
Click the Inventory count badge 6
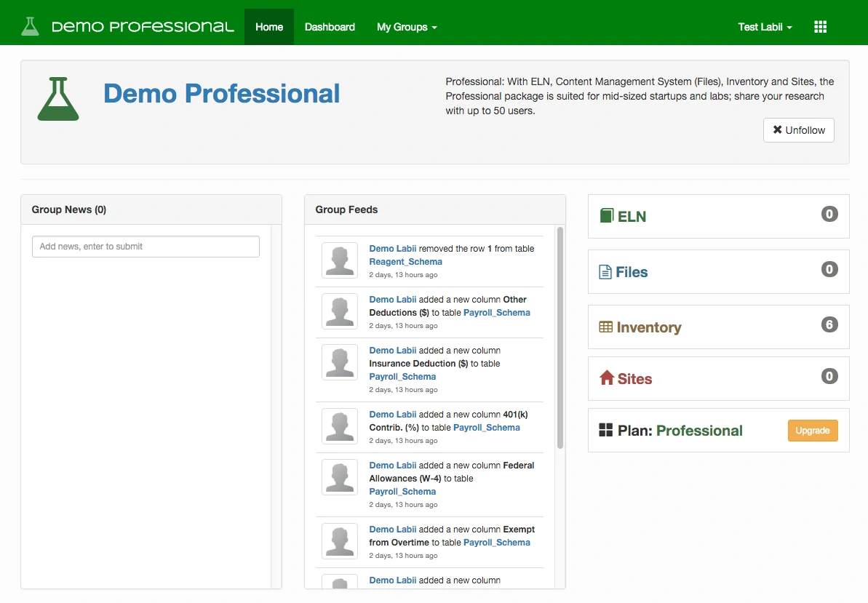tap(829, 324)
